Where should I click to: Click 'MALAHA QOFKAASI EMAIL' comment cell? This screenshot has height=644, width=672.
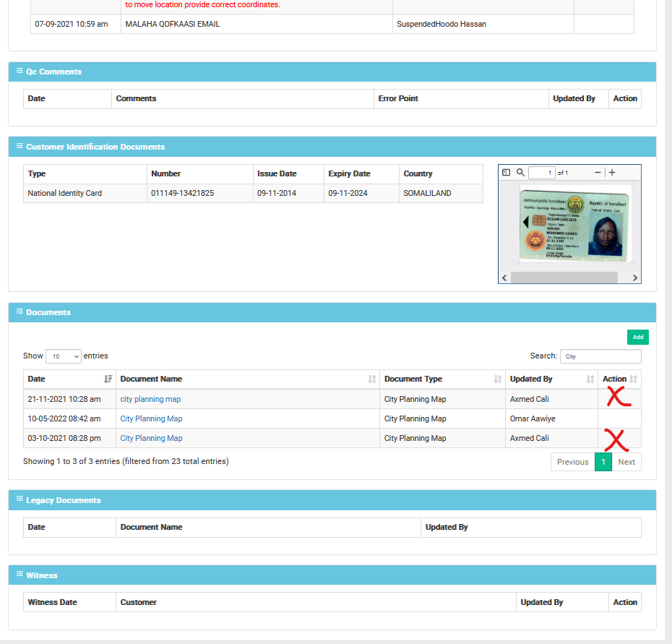coord(257,24)
